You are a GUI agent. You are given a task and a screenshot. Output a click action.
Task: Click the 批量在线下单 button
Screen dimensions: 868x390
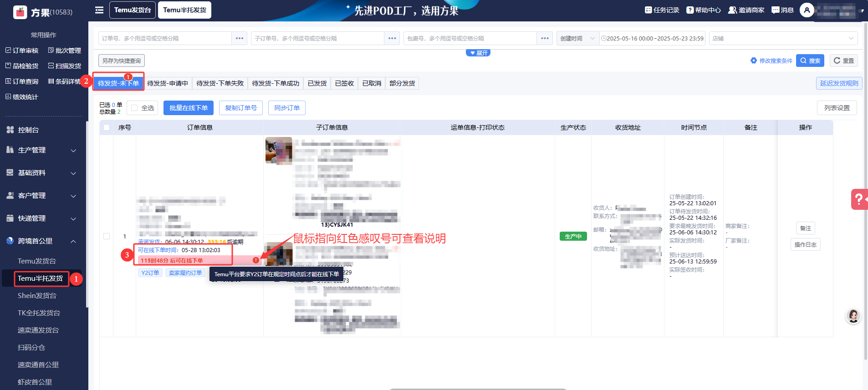(x=189, y=108)
